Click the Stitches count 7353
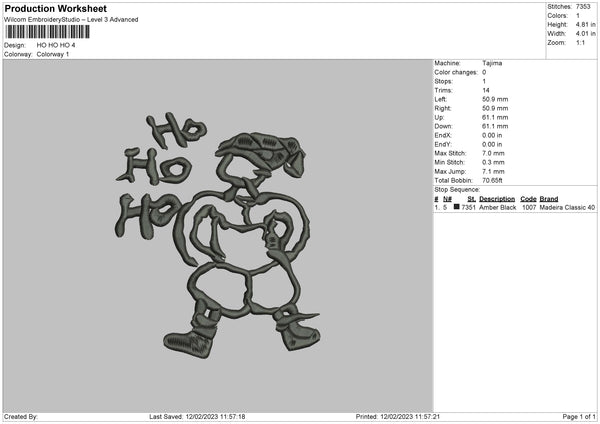The height and width of the screenshot is (424, 600). 583,7
